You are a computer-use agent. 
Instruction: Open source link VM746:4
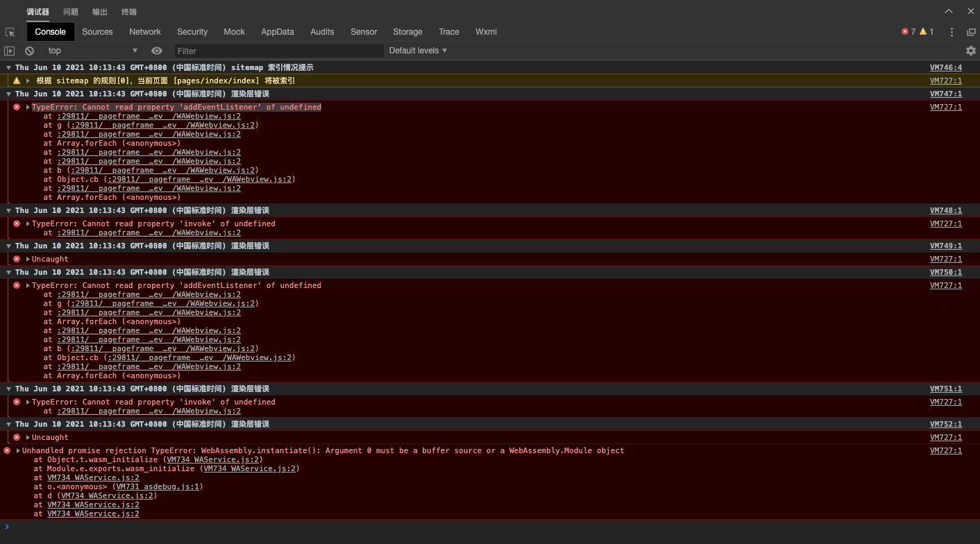(946, 67)
